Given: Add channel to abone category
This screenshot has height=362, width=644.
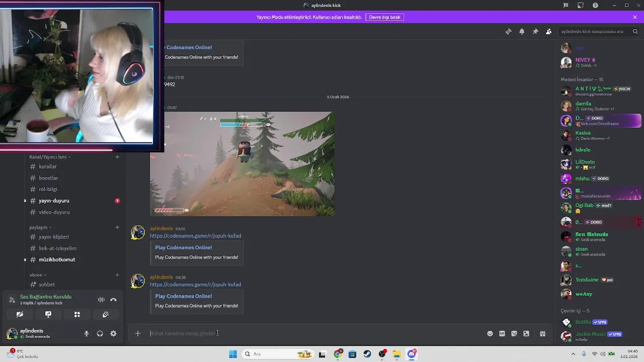Looking at the screenshot, I should pos(117,275).
